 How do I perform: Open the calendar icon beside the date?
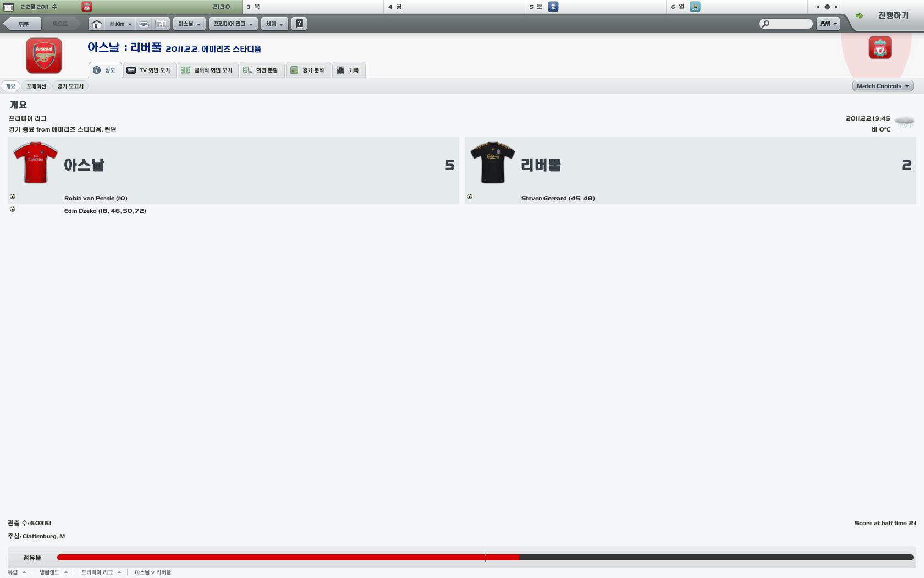(8, 7)
